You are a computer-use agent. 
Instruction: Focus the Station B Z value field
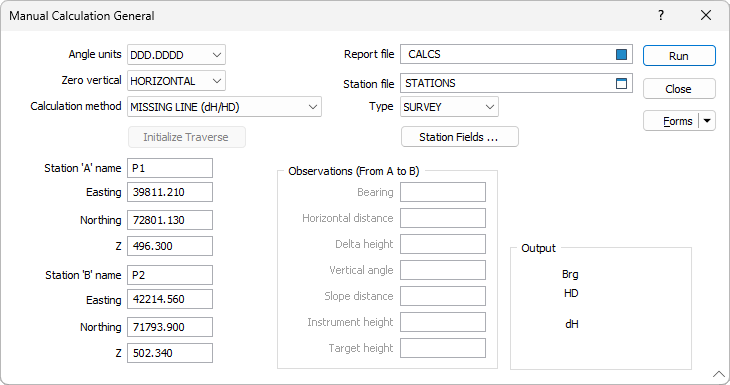(170, 353)
